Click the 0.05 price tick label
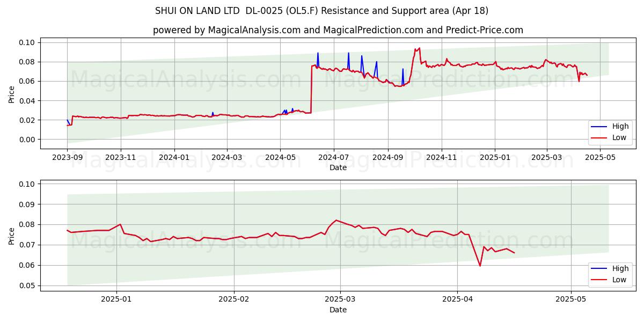Screen dimensions: 644x322 [x=27, y=286]
